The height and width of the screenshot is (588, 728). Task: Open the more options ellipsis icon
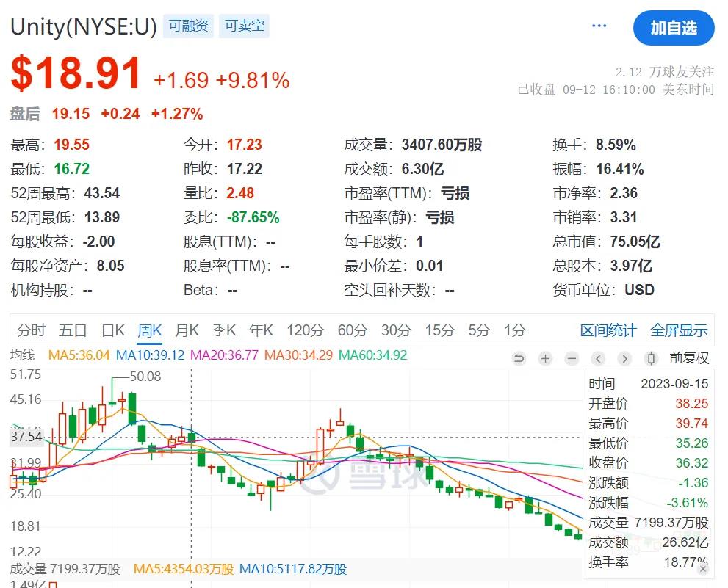[x=599, y=24]
